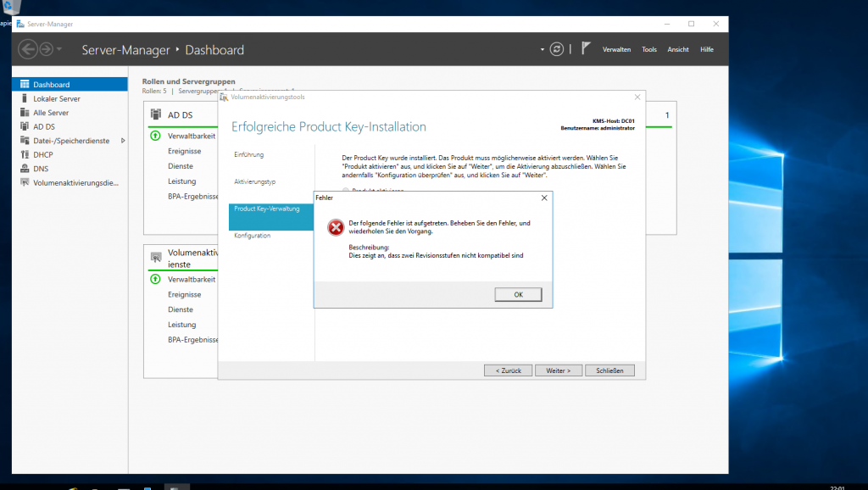868x490 pixels.
Task: Select Dashboard in the sidebar
Action: coord(70,84)
